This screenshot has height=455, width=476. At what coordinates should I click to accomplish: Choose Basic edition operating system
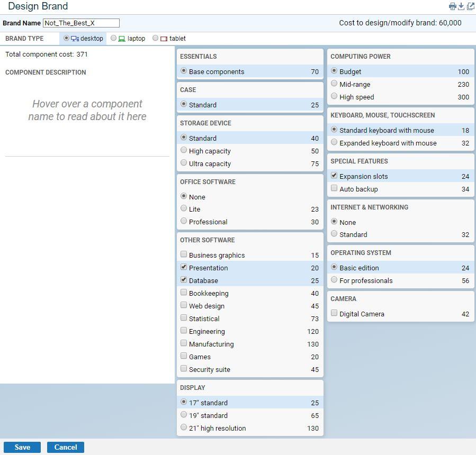(334, 267)
